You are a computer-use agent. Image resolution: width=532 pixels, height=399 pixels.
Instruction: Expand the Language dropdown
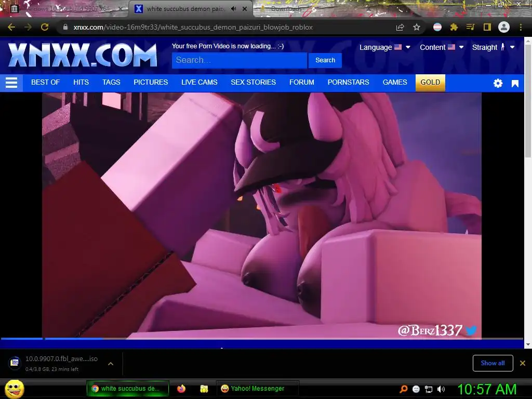pos(385,47)
